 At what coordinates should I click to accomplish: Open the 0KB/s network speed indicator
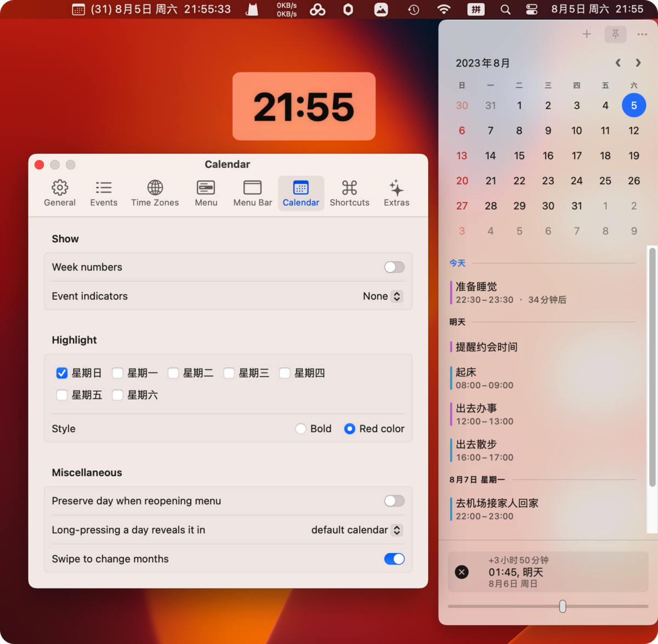coord(287,9)
